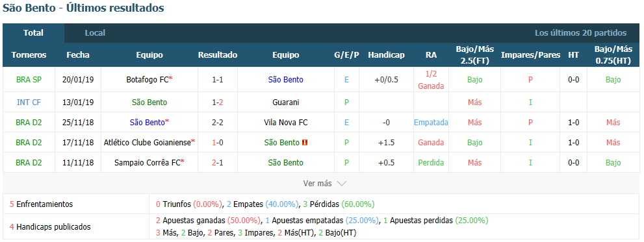644x242 pixels.
Task: Click the Resultado column header
Action: click(217, 55)
